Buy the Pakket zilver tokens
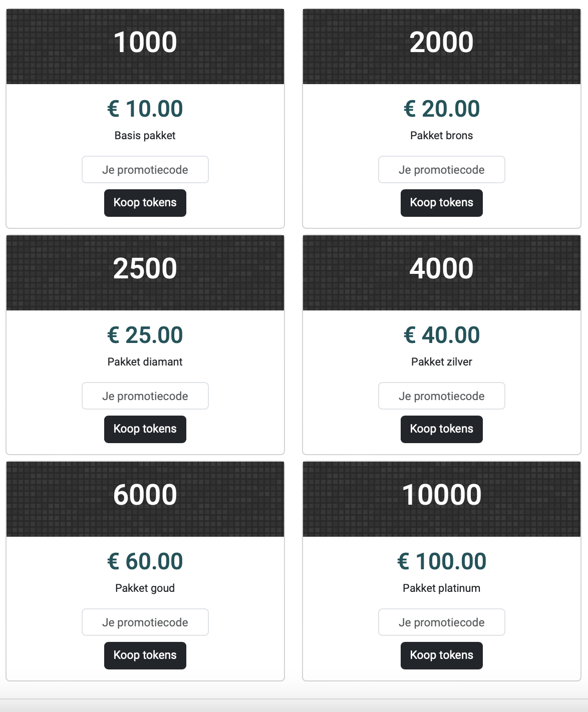 pyautogui.click(x=441, y=429)
